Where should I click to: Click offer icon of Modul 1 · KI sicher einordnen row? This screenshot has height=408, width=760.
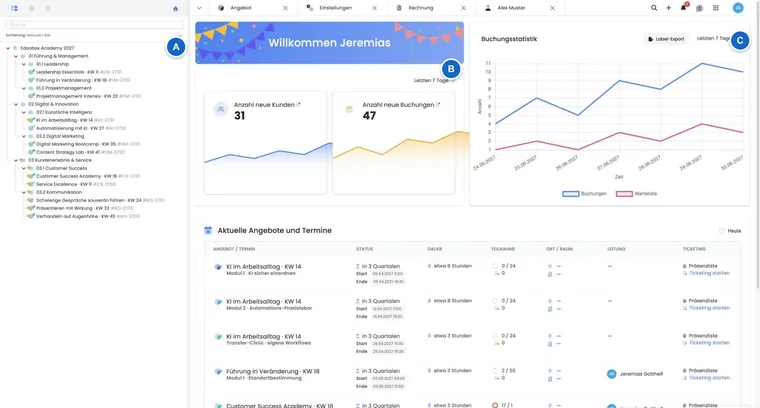(218, 267)
